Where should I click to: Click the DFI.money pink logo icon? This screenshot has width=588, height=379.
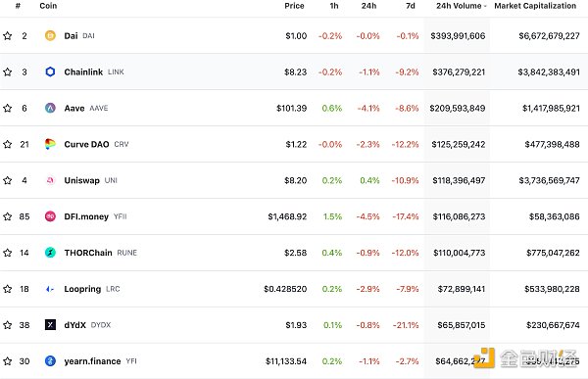pos(50,216)
